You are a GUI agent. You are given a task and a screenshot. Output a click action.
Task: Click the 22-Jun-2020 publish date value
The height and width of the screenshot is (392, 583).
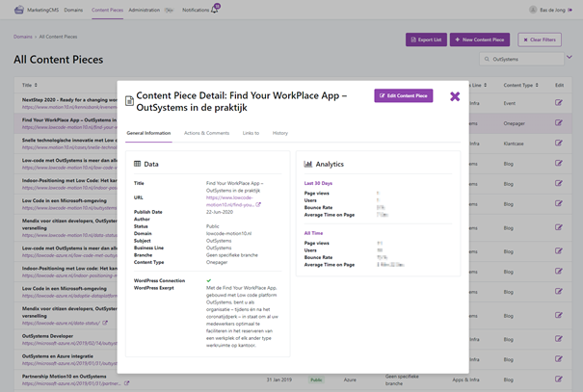click(220, 212)
